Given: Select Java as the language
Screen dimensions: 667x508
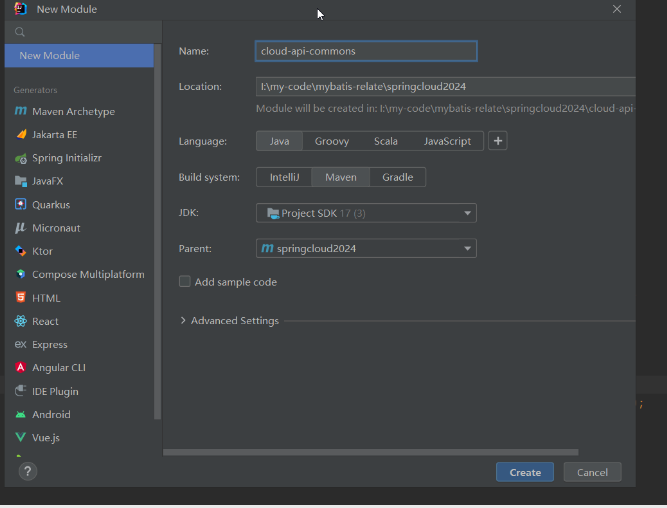Looking at the screenshot, I should pos(279,141).
